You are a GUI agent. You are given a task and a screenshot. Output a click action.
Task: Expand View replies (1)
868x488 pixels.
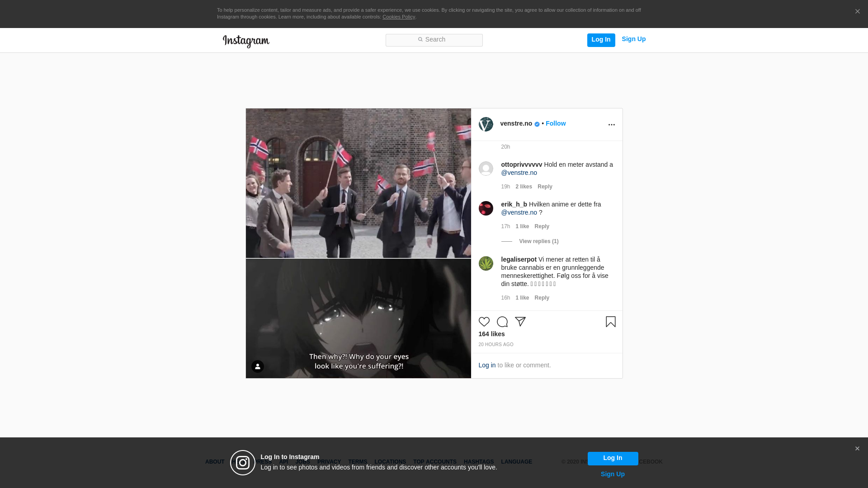coord(539,241)
